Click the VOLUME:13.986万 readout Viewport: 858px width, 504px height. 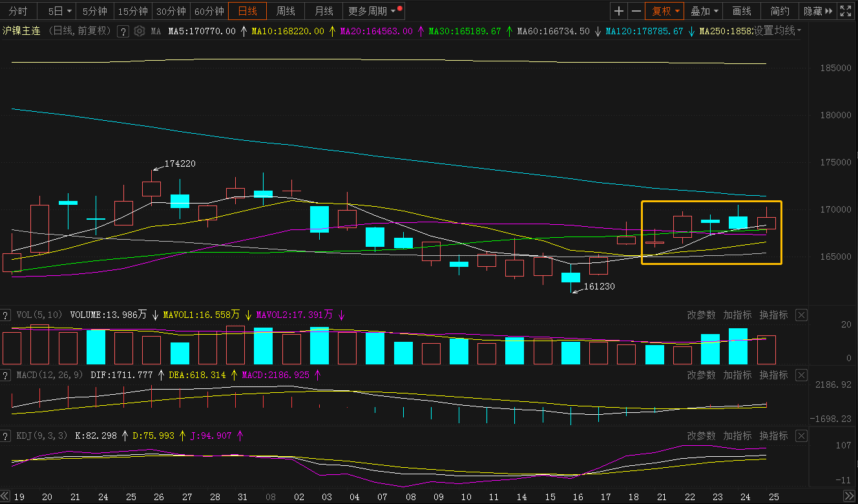[x=109, y=315]
